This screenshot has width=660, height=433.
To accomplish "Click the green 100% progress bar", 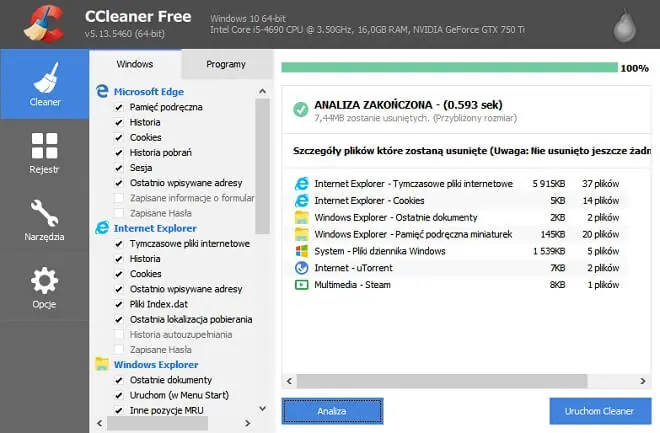I will pyautogui.click(x=450, y=67).
